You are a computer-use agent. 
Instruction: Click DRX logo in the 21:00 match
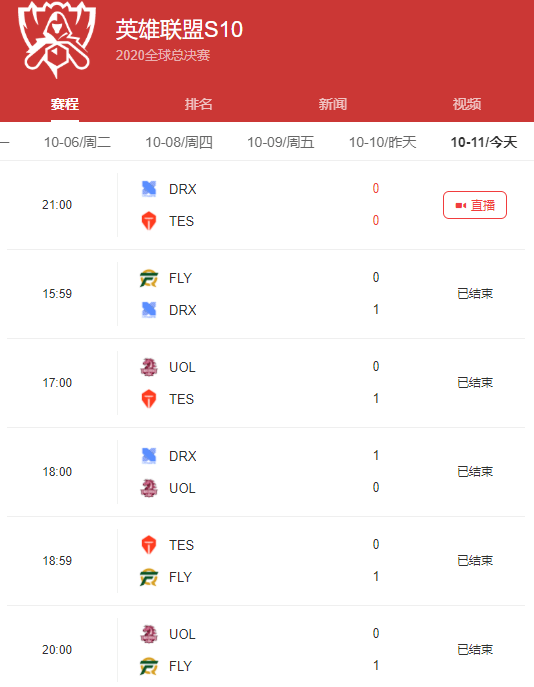149,189
